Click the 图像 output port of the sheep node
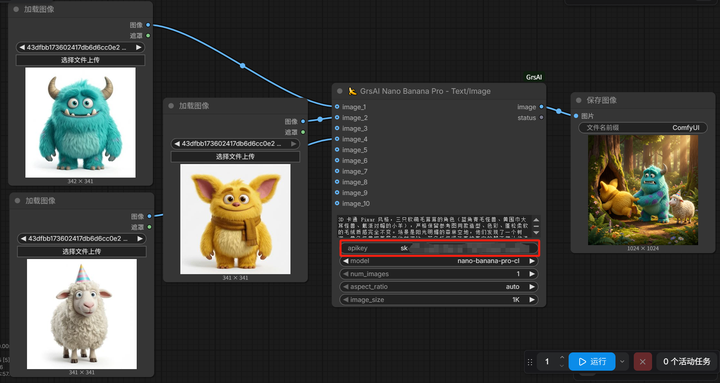 149,216
